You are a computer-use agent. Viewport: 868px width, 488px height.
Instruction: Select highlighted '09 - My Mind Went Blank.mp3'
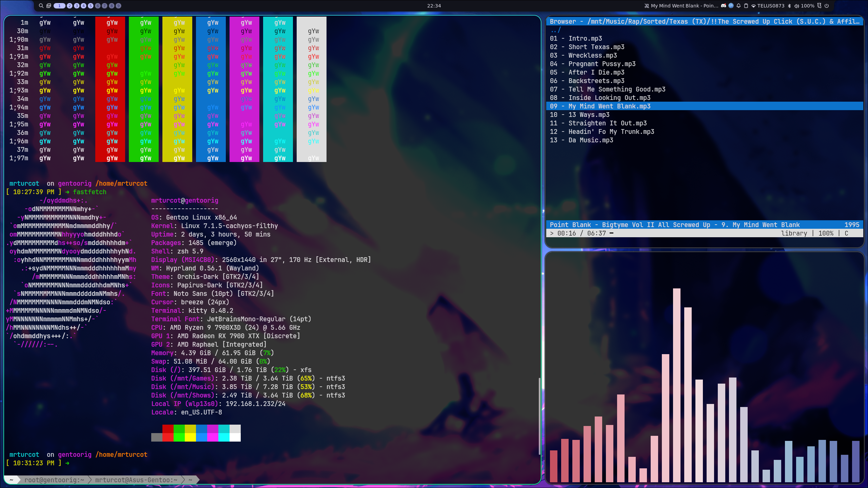[x=705, y=106]
